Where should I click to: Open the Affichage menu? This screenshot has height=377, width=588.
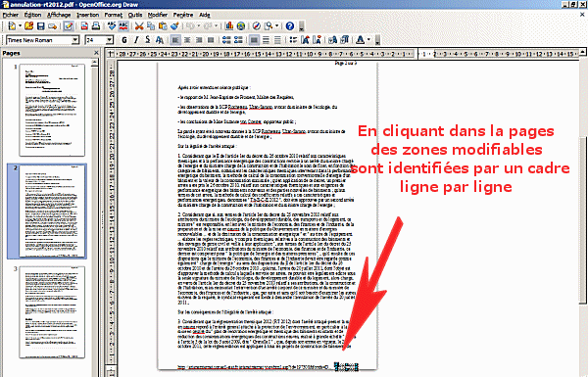(x=59, y=15)
